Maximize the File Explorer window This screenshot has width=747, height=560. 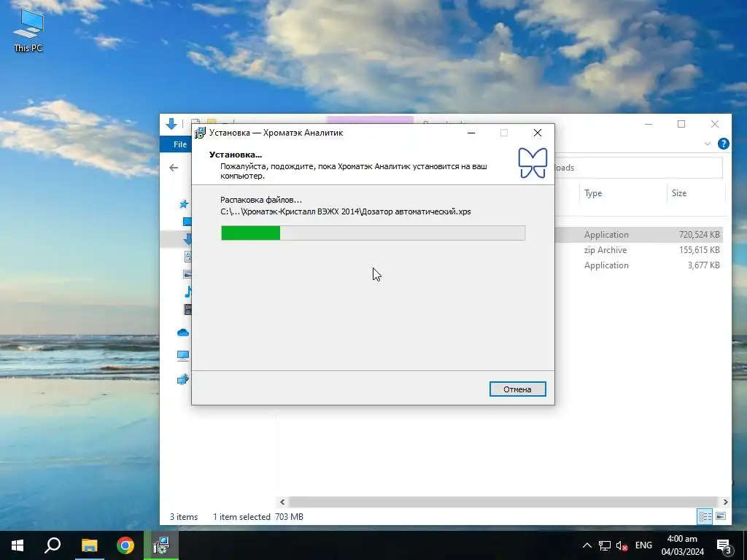coord(681,124)
